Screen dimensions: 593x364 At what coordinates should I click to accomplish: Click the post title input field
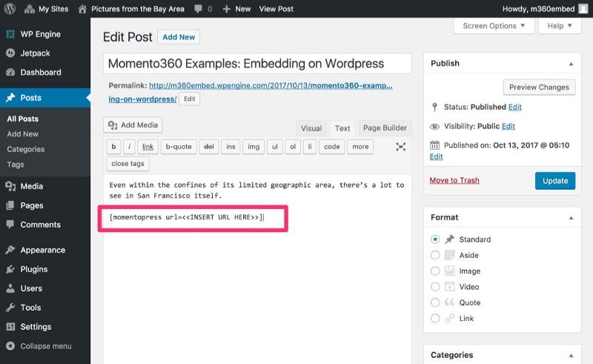(x=257, y=64)
